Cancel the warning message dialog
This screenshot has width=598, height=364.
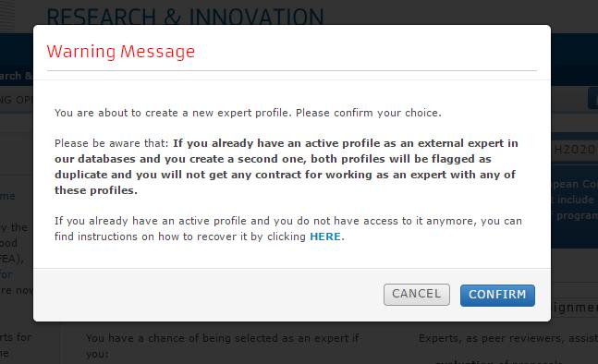(x=417, y=295)
